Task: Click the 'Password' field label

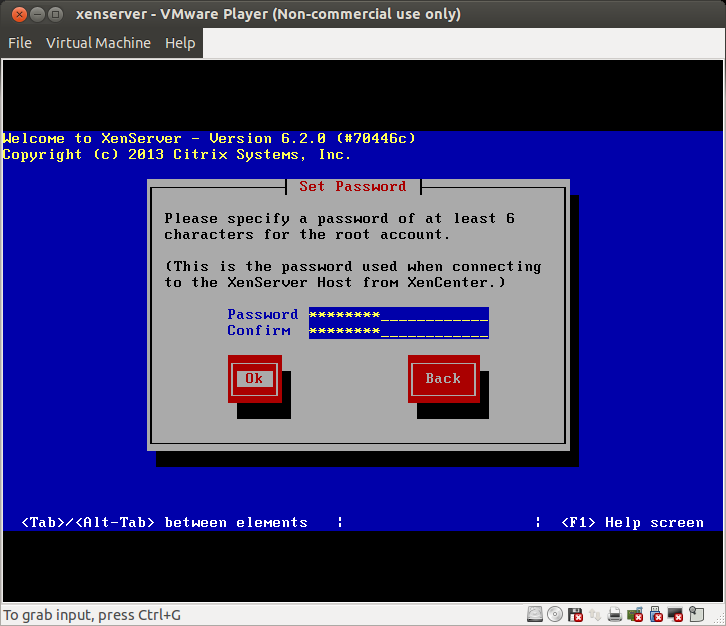Action: (x=263, y=314)
